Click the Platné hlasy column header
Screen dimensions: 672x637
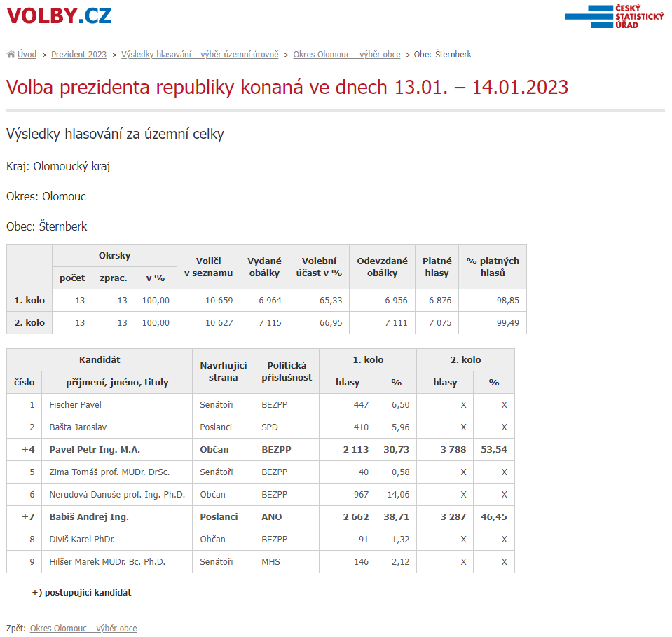pyautogui.click(x=437, y=267)
